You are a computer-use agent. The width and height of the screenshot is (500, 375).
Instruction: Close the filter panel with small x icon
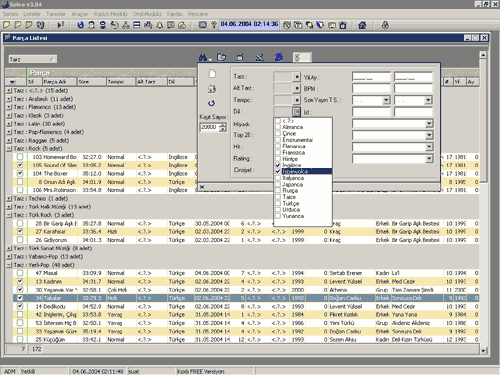click(x=202, y=187)
